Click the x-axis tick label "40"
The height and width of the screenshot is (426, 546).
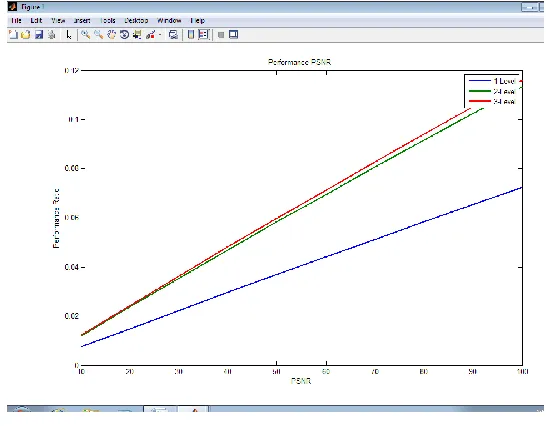pos(228,372)
